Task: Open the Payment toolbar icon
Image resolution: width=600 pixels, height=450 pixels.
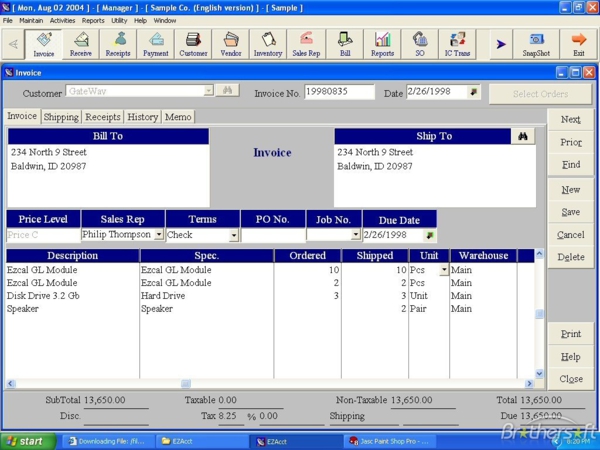Action: 156,44
